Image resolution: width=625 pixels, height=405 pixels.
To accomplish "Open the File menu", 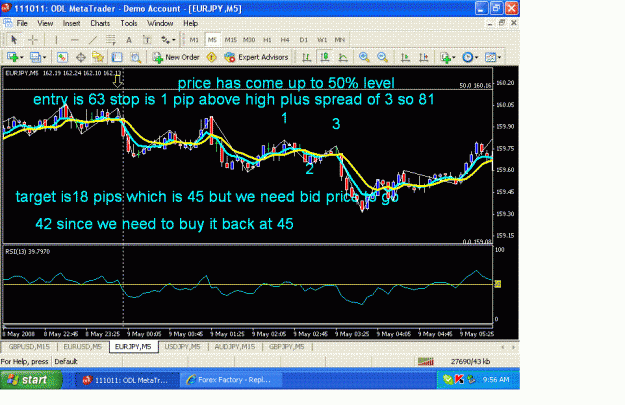I will (22, 23).
